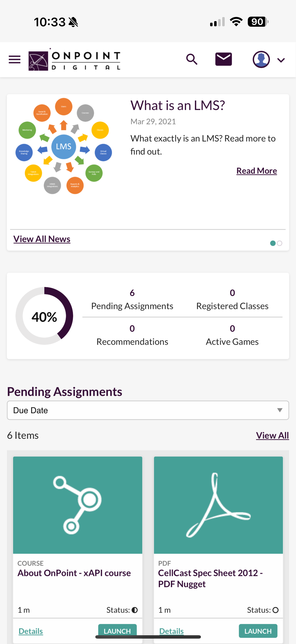Follow the Read More link
The width and height of the screenshot is (296, 644).
[257, 171]
